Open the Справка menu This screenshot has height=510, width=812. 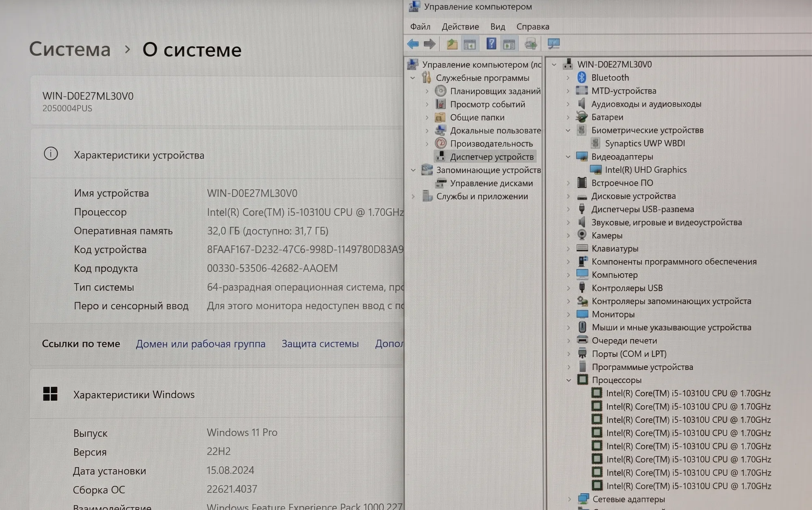[533, 26]
